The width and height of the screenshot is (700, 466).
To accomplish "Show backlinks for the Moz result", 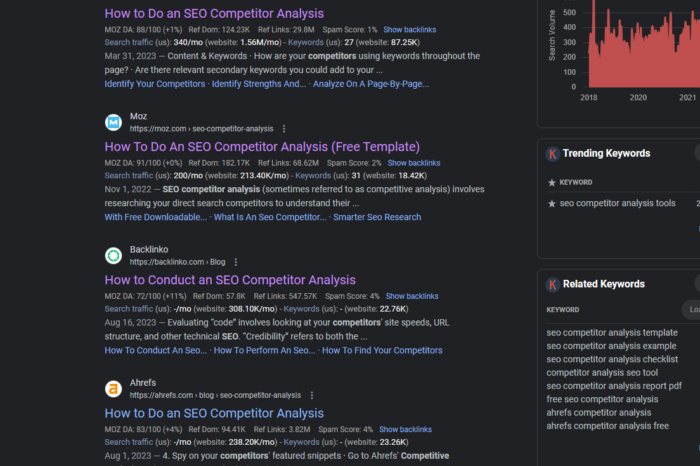I will click(413, 163).
